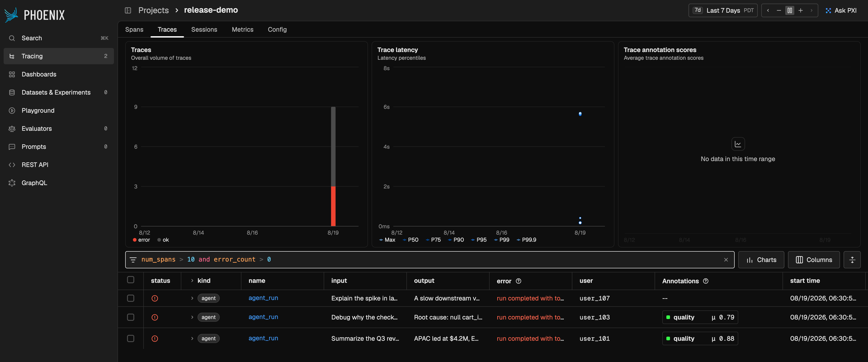868x362 pixels.
Task: Click the row height adjust icon
Action: pyautogui.click(x=852, y=260)
